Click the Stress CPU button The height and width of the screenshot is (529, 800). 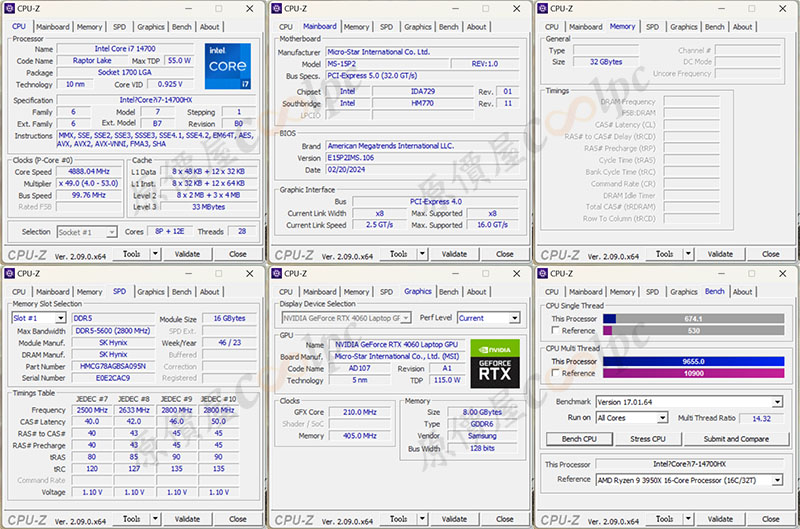coord(647,439)
